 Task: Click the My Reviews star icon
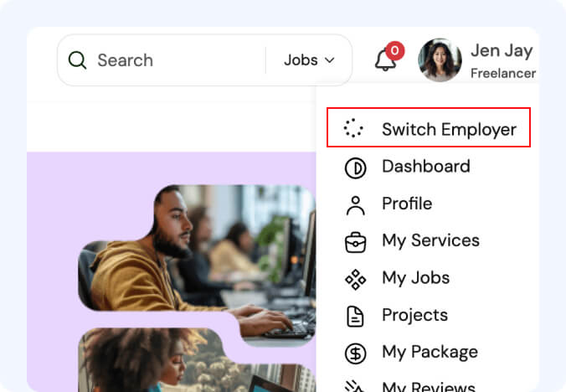(354, 387)
